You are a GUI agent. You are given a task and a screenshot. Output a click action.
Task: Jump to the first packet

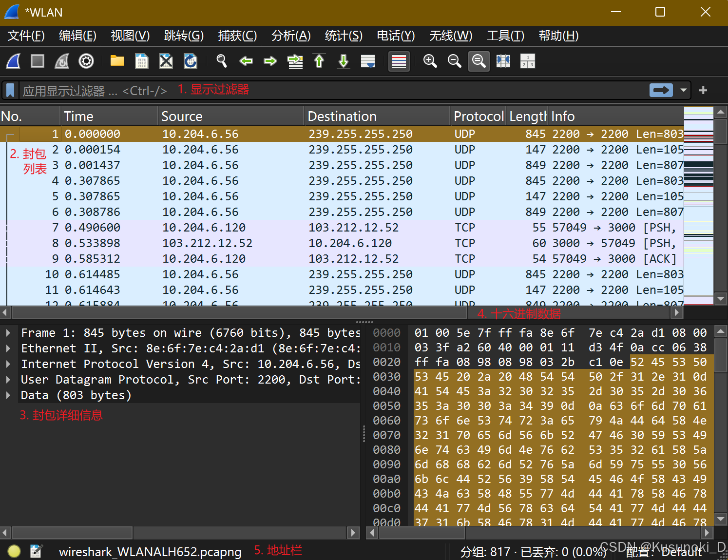point(319,61)
